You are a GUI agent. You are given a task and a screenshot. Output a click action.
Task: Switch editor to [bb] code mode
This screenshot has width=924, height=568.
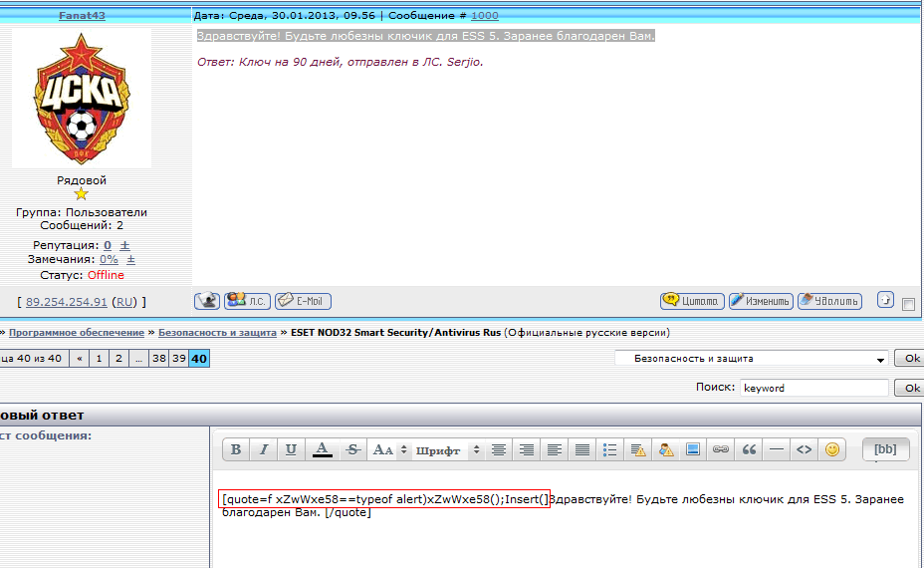click(x=885, y=449)
